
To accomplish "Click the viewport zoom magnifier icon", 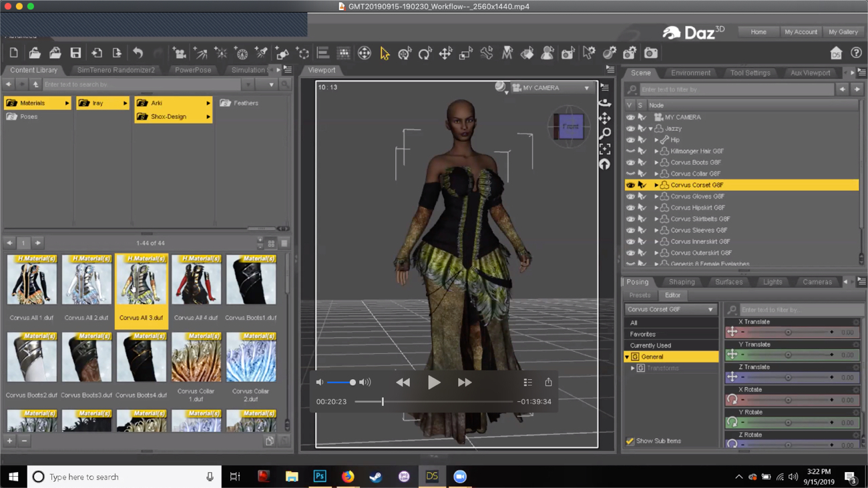I will pos(605,134).
